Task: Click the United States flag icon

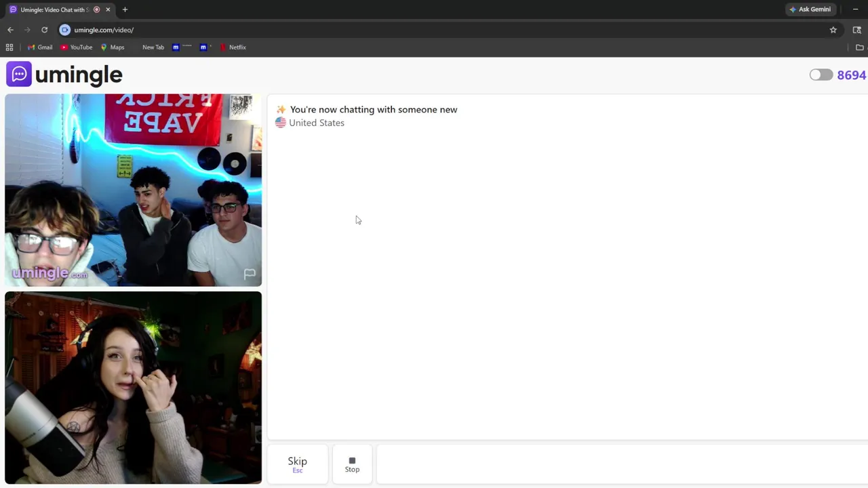Action: click(x=281, y=123)
